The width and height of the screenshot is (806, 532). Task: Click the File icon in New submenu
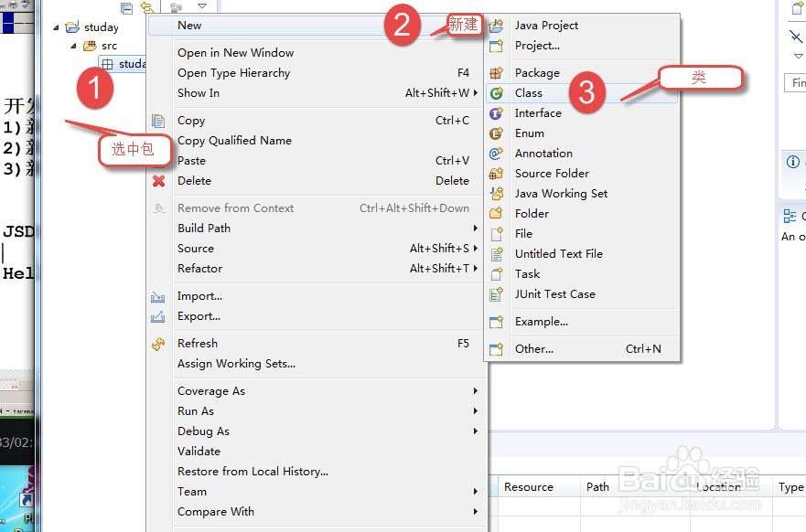click(496, 234)
